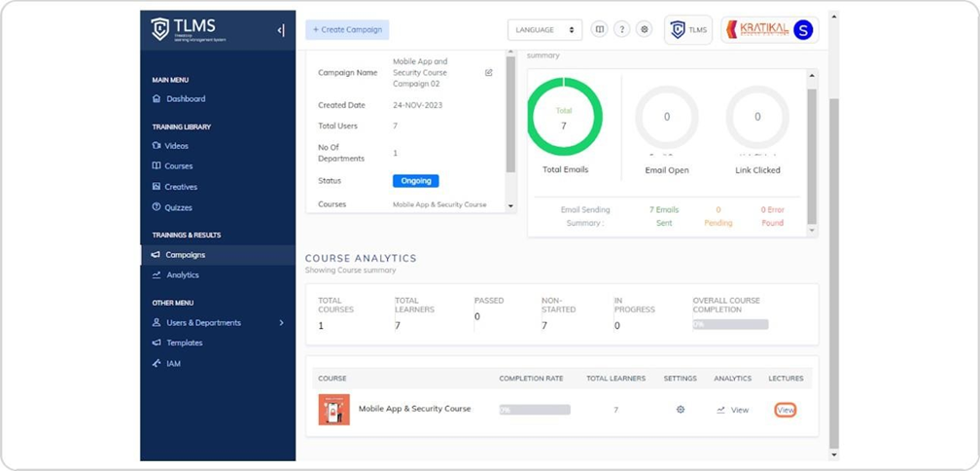The height and width of the screenshot is (471, 980).
Task: Click the page vertical scrollbar thumb
Action: click(x=833, y=272)
